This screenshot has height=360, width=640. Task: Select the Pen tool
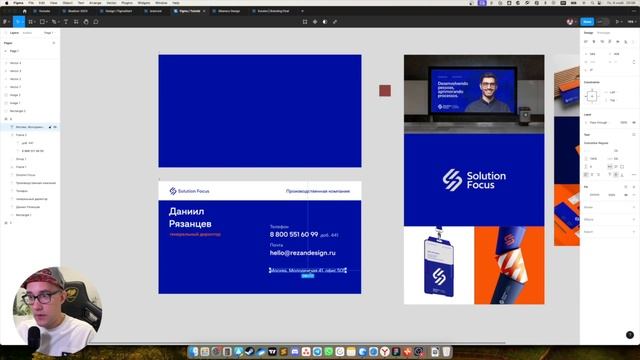53,22
